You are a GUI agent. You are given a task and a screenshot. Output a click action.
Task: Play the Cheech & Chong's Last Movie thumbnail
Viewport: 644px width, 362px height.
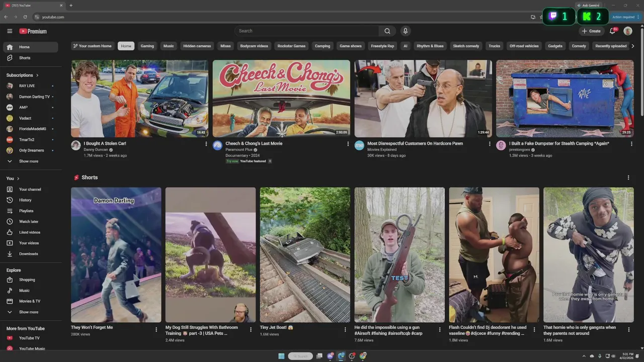click(x=281, y=99)
